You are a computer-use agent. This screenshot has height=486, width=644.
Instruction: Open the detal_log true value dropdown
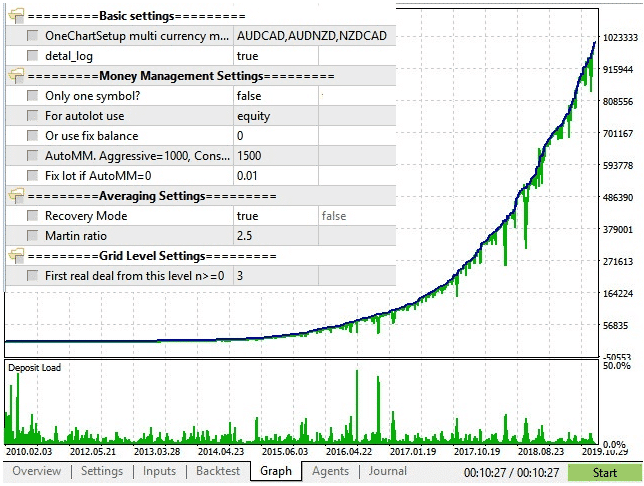[276, 55]
